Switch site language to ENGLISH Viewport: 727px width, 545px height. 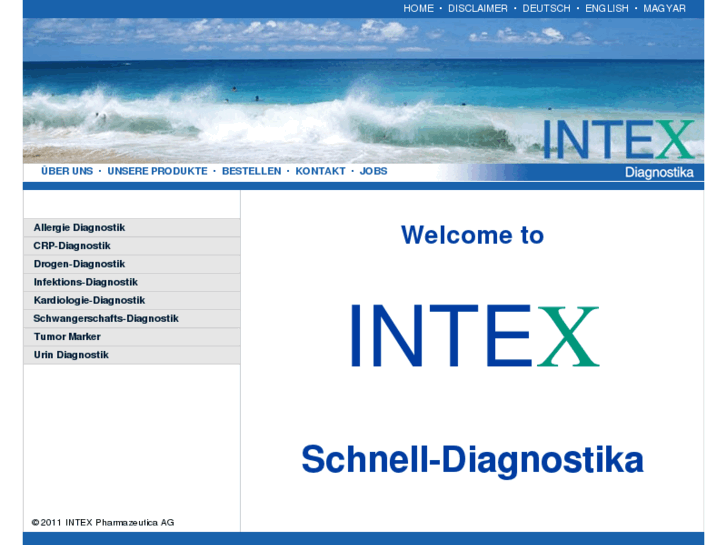point(606,8)
